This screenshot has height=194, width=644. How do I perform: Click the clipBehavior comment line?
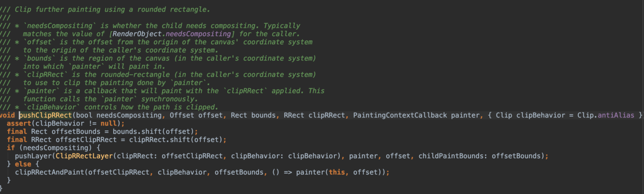click(x=109, y=107)
